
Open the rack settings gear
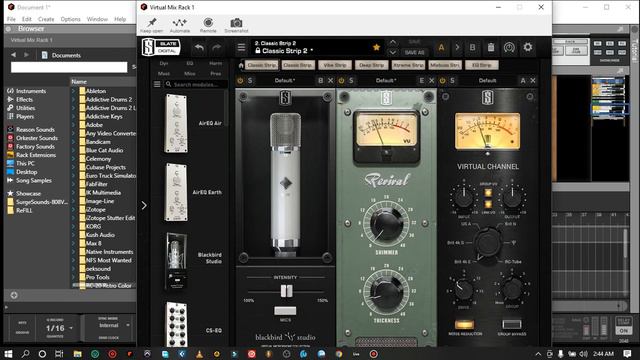(x=528, y=47)
